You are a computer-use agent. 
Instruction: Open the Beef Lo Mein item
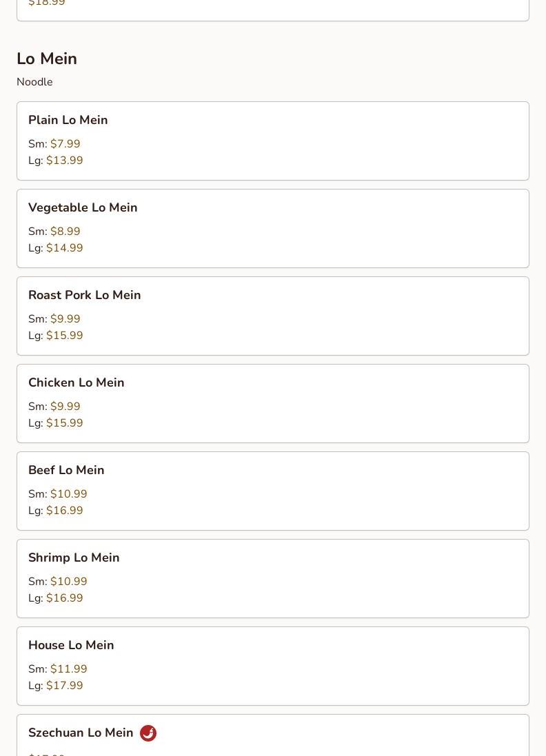[66, 470]
